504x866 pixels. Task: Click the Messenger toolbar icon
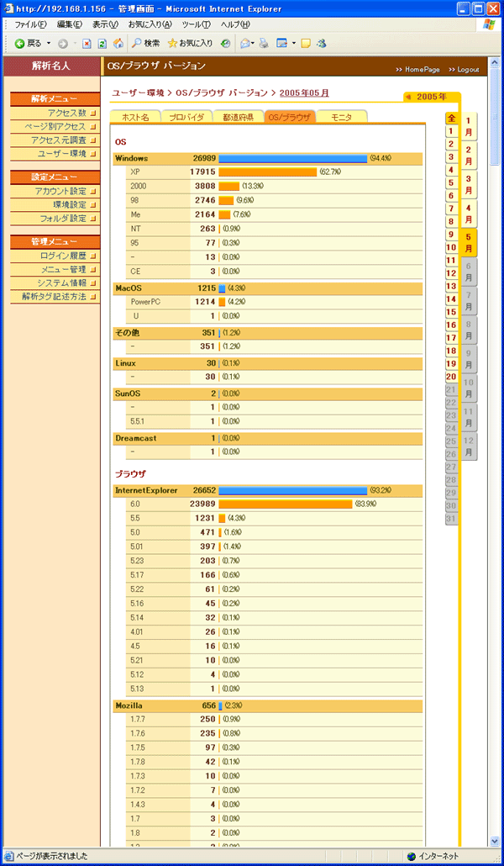323,43
